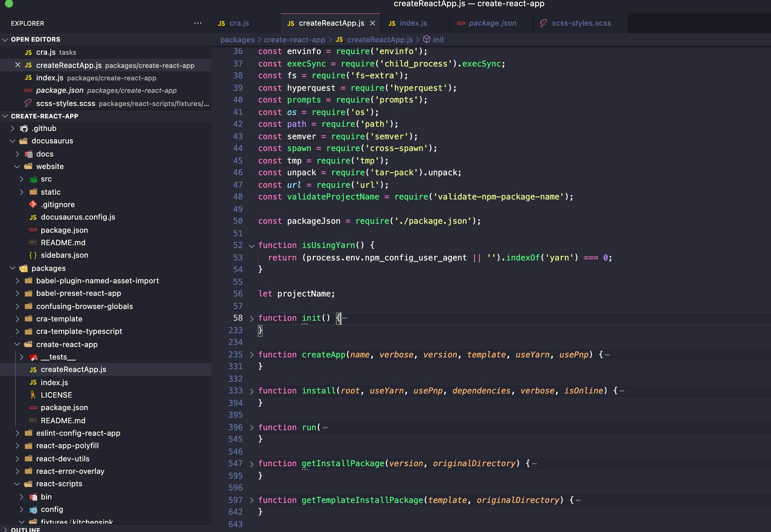The image size is (771, 532).
Task: Expand the Outline section
Action: click(5, 530)
